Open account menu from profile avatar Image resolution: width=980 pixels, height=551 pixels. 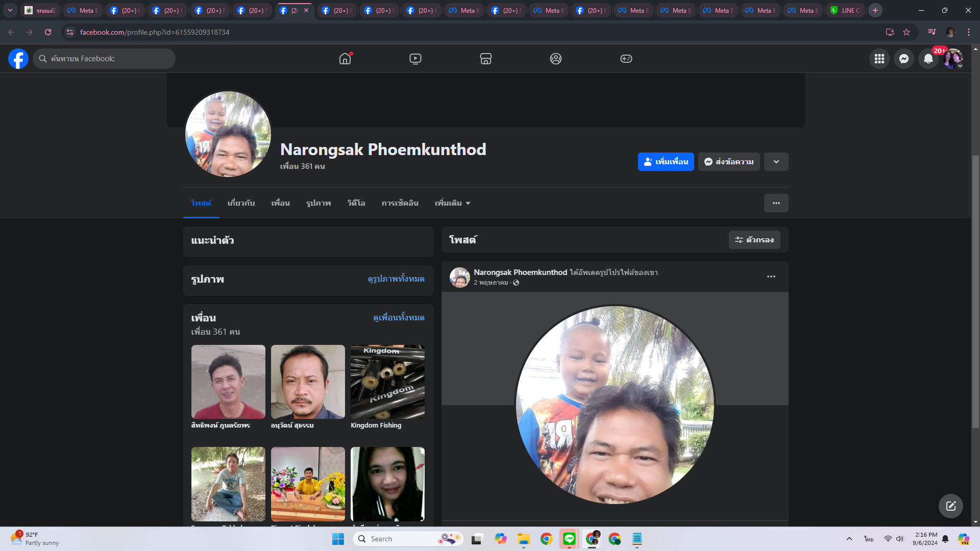click(952, 59)
